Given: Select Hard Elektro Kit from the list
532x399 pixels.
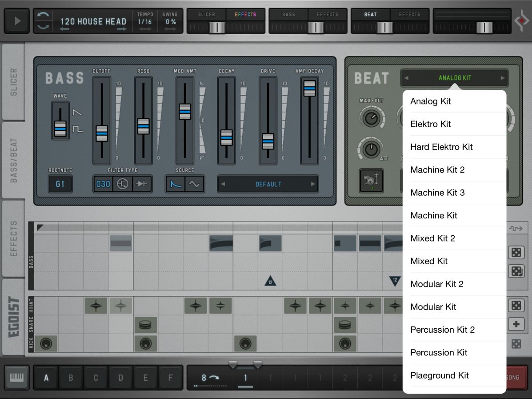Looking at the screenshot, I should (x=441, y=147).
